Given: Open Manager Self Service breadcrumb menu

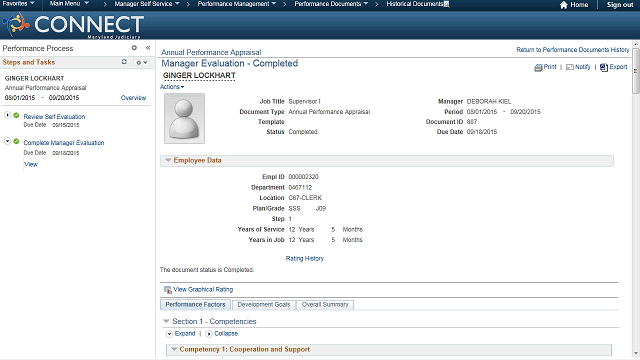Looking at the screenshot, I should pyautogui.click(x=147, y=4).
